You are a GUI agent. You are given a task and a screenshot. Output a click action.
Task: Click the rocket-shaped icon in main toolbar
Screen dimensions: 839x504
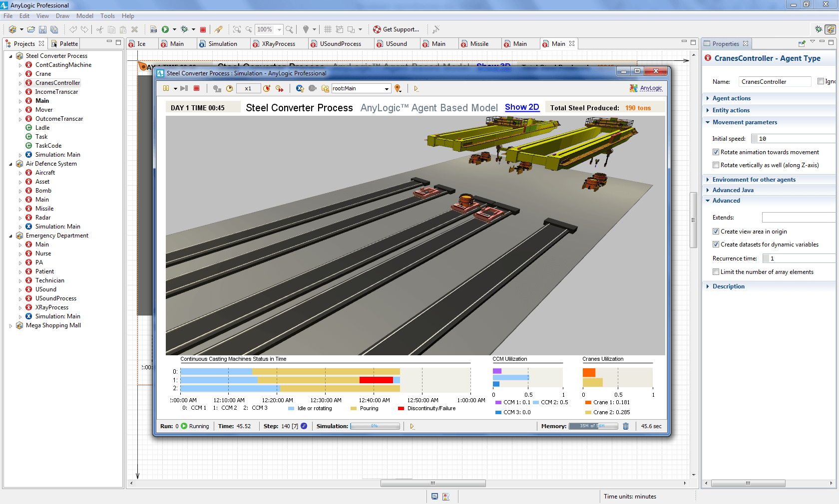click(218, 29)
